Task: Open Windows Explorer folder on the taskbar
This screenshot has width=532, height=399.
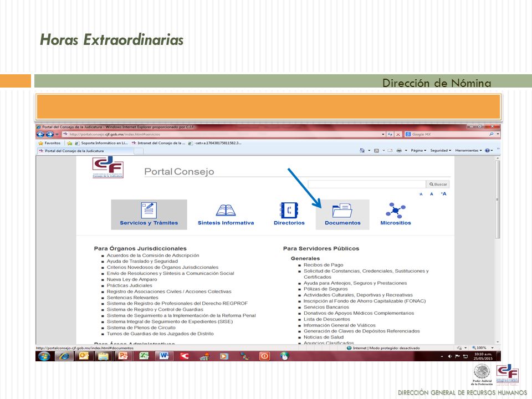Action: [x=103, y=356]
